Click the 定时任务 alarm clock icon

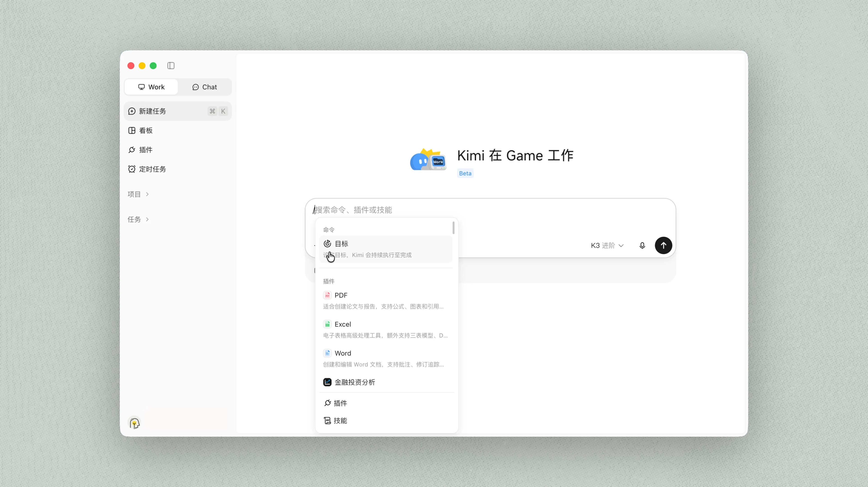pyautogui.click(x=132, y=169)
